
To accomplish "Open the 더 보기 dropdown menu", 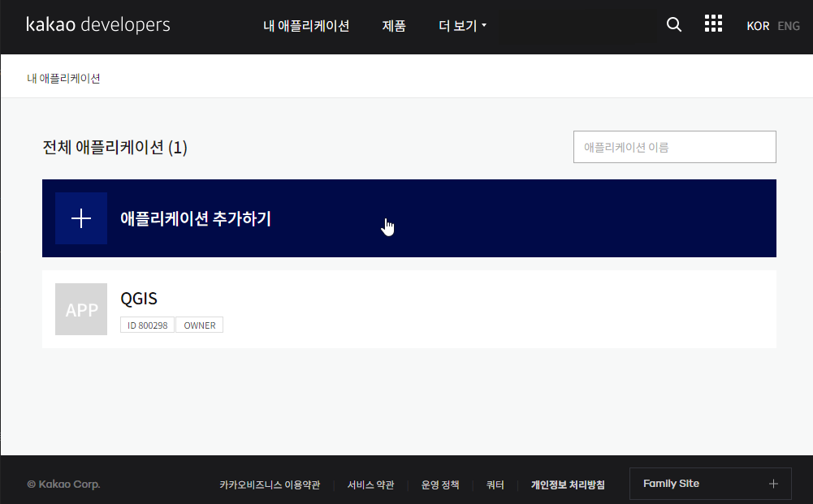I will 462,25.
